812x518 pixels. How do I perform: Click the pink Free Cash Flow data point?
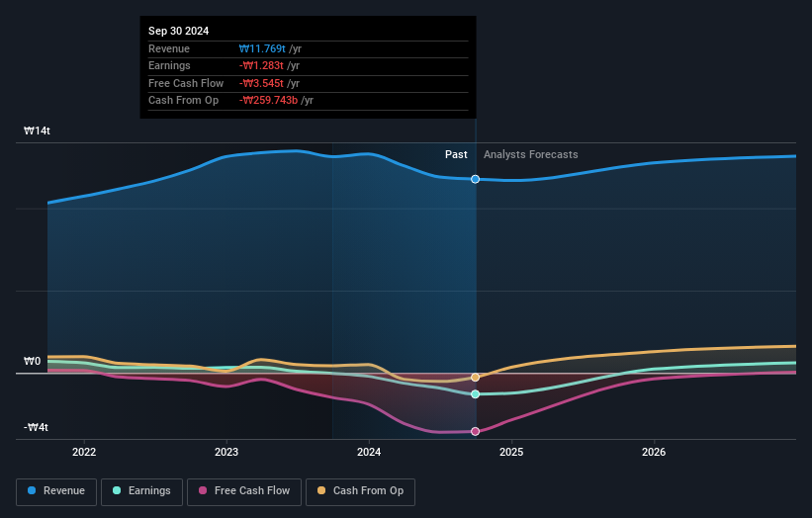tap(475, 432)
